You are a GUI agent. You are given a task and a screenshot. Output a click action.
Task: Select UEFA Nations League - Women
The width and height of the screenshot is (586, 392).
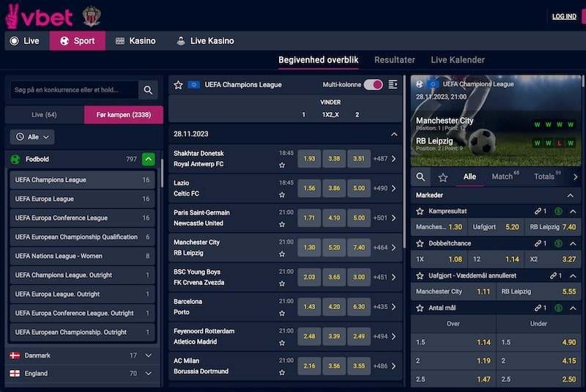(x=82, y=256)
